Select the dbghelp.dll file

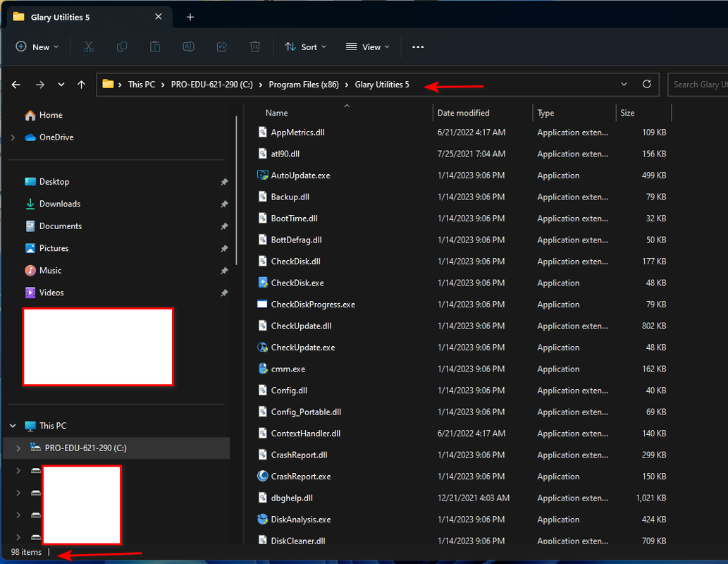pos(292,498)
